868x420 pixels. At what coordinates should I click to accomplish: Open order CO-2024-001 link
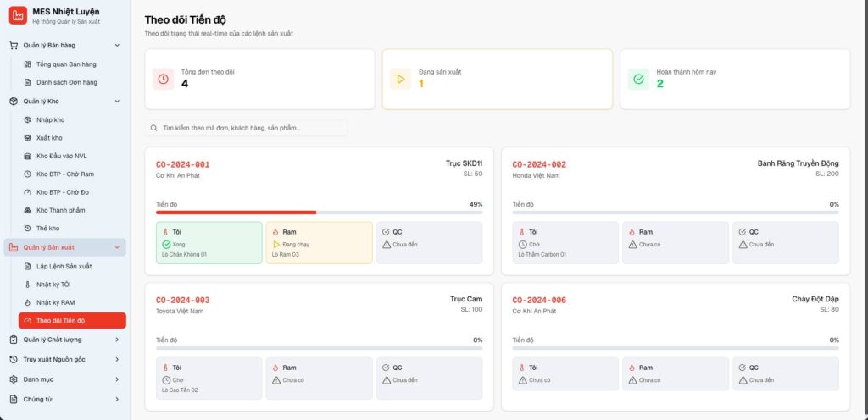182,164
